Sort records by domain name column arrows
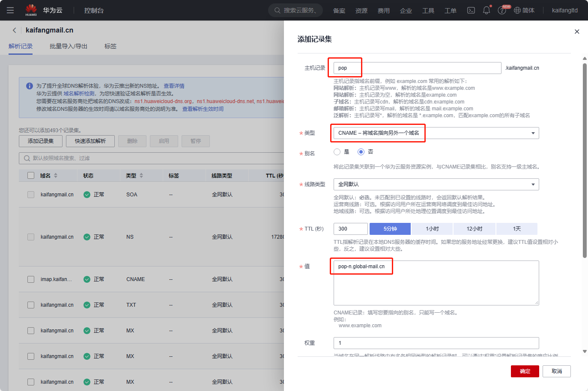Image resolution: width=588 pixels, height=391 pixels. coord(56,176)
